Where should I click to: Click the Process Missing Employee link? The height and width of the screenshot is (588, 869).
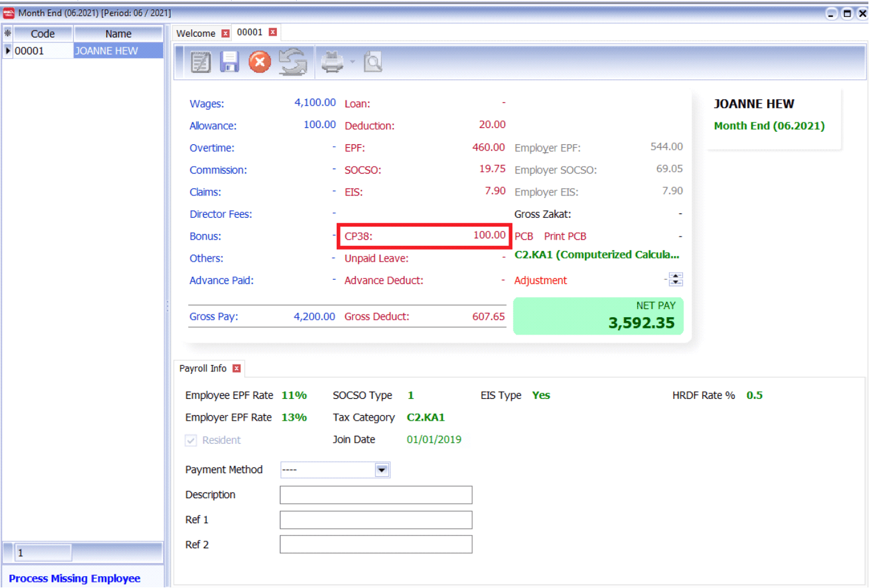click(x=76, y=579)
